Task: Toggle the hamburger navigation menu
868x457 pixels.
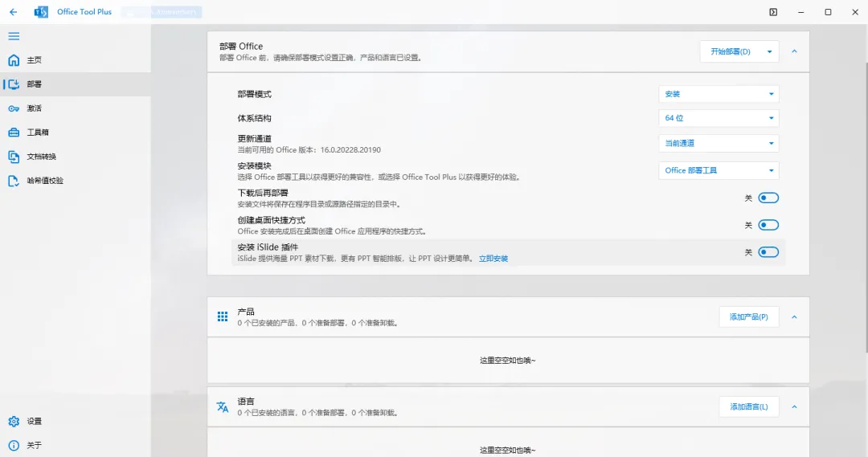Action: 14,36
